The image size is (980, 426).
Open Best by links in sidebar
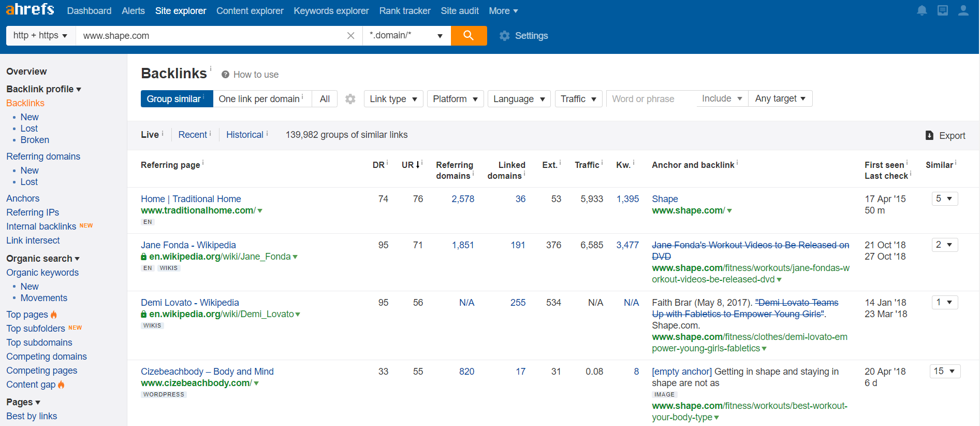32,416
